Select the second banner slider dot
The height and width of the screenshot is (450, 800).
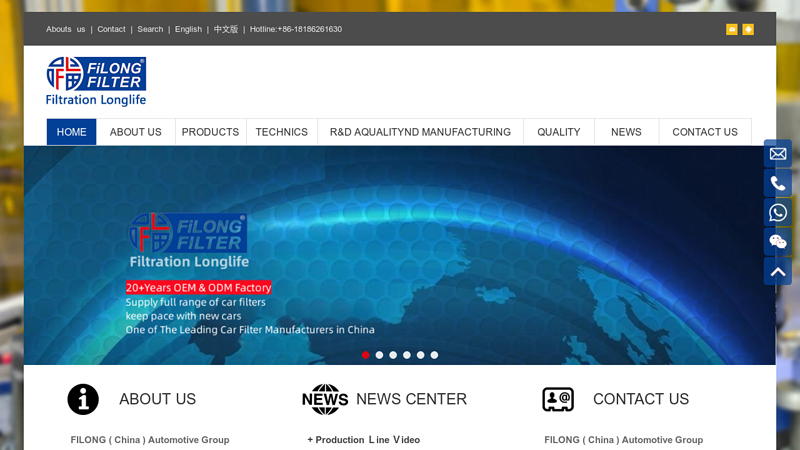(x=379, y=355)
